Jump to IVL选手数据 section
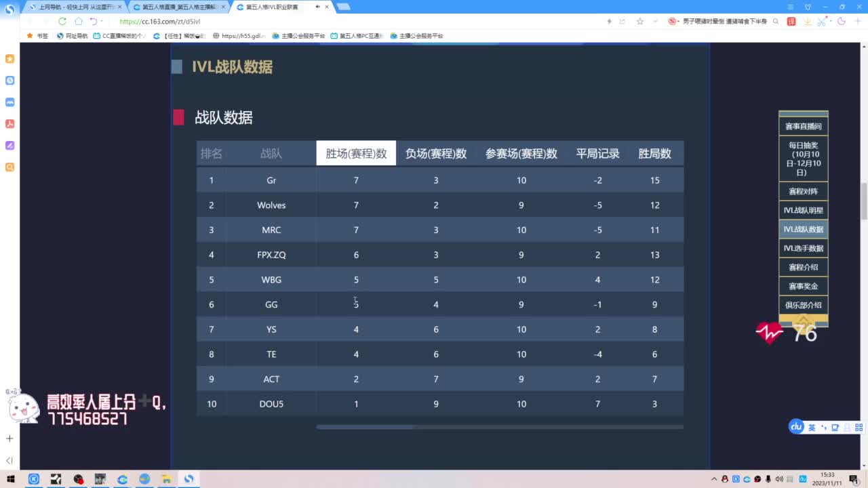The height and width of the screenshot is (488, 868). pyautogui.click(x=804, y=248)
